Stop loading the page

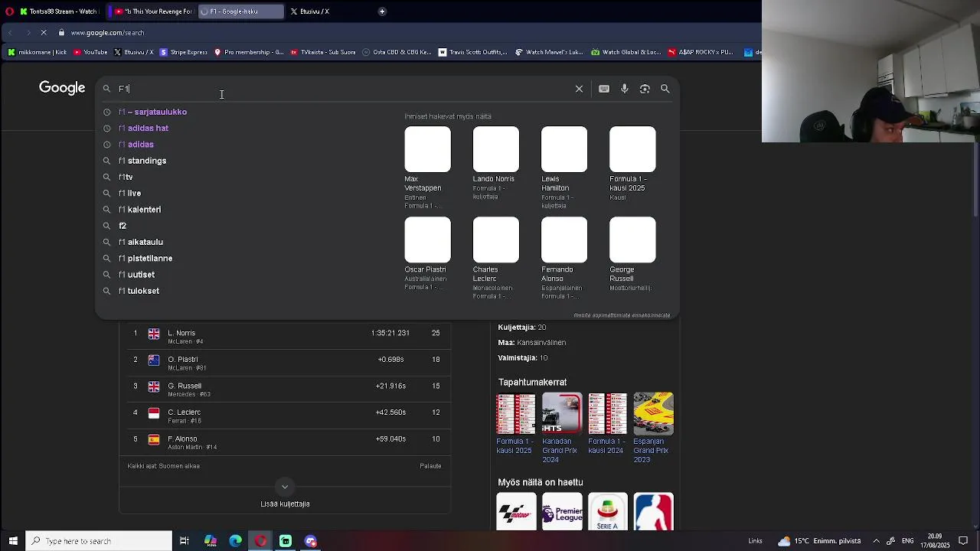44,33
